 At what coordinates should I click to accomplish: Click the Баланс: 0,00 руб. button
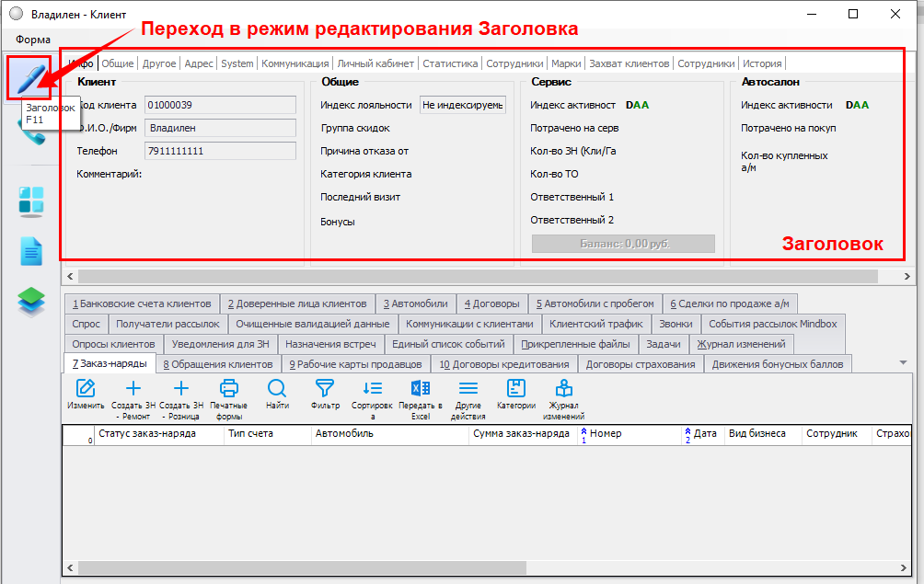click(623, 244)
